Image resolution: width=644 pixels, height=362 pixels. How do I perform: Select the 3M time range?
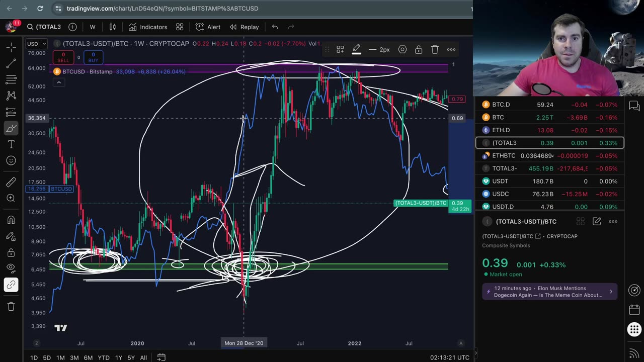pos(74,357)
